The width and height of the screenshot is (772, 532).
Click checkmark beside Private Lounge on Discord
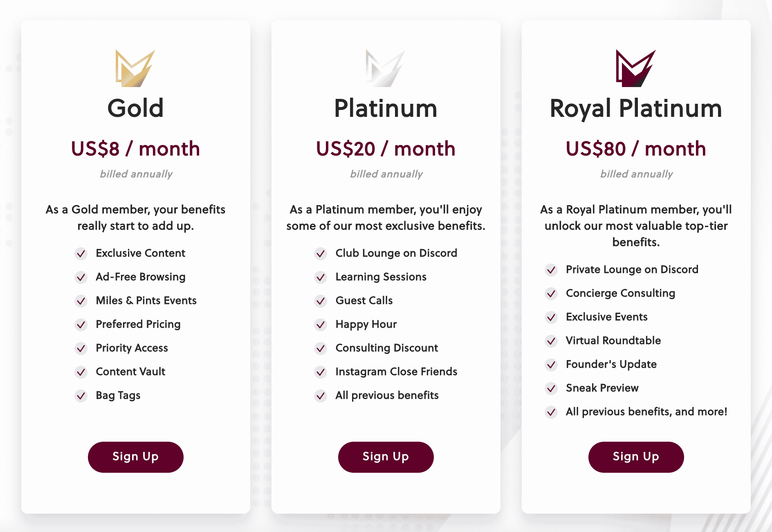[551, 270]
